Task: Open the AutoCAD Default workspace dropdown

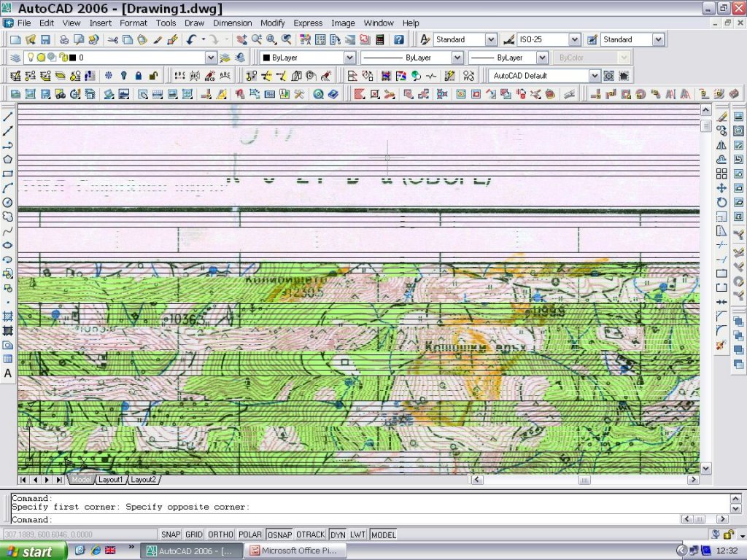Action: (x=595, y=76)
